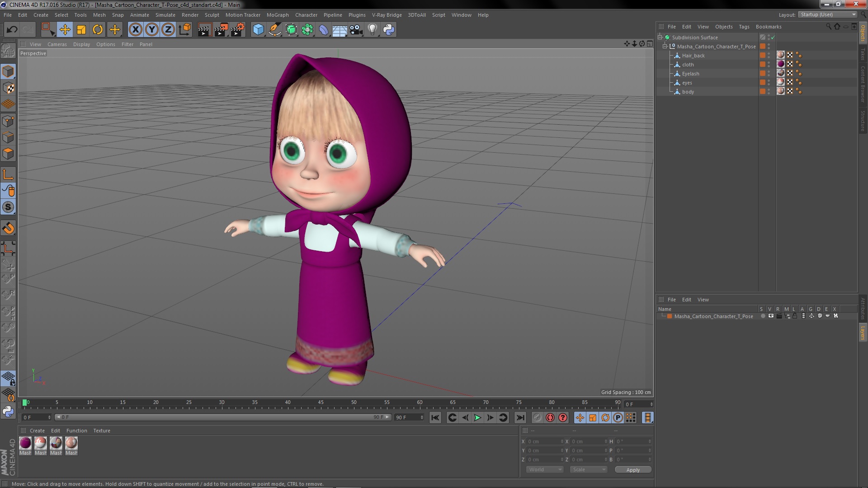Open the Simulate menu
The width and height of the screenshot is (868, 488).
[165, 15]
